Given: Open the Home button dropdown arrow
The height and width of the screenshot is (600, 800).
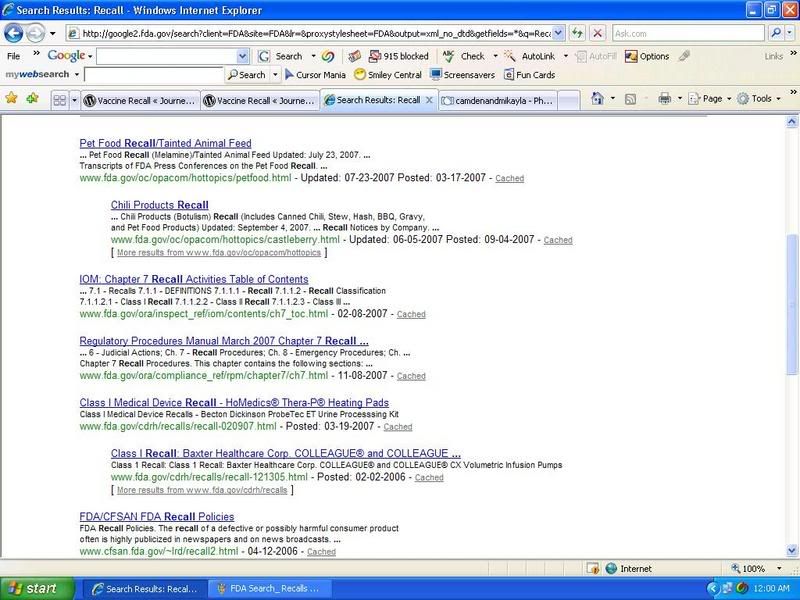Looking at the screenshot, I should (x=613, y=98).
